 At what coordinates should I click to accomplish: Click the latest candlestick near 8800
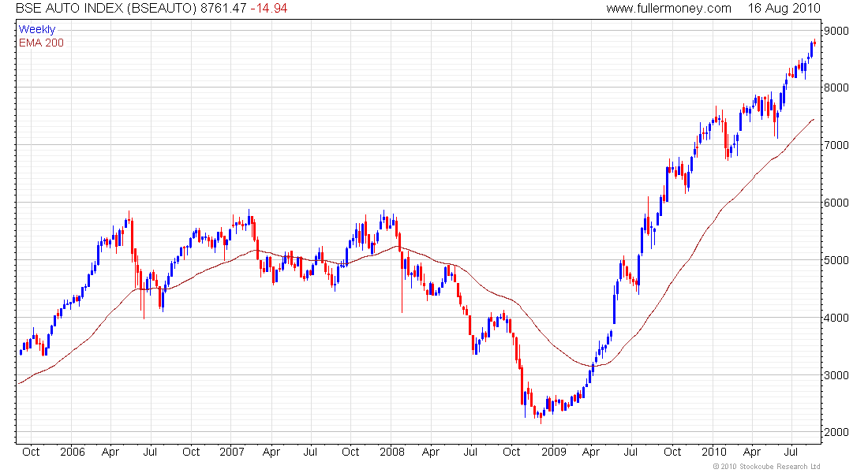coord(815,43)
